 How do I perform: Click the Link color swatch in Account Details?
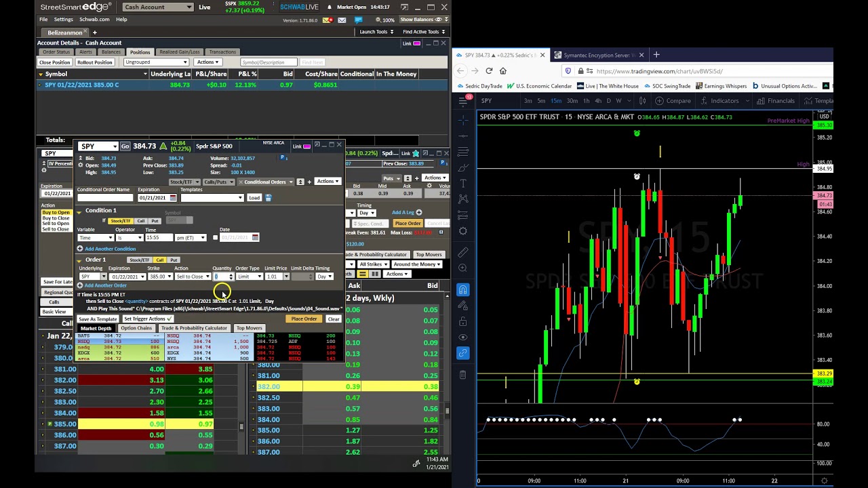coord(416,43)
